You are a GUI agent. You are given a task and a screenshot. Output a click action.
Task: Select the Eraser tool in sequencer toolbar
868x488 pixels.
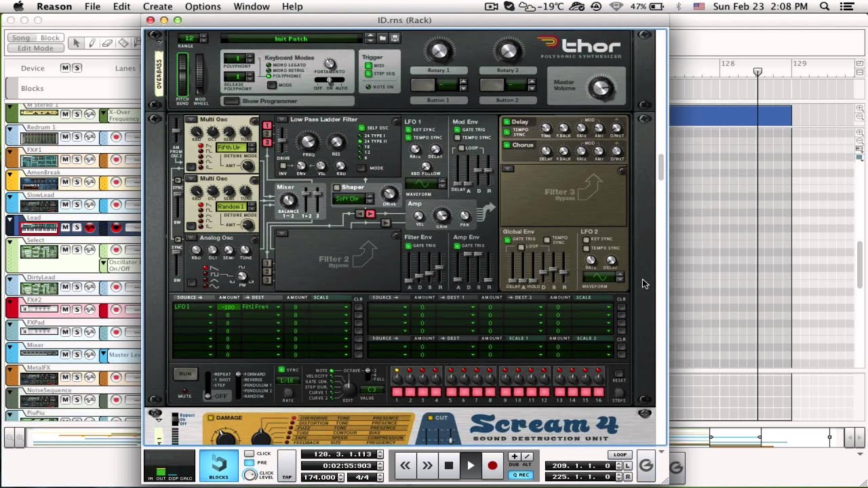107,43
